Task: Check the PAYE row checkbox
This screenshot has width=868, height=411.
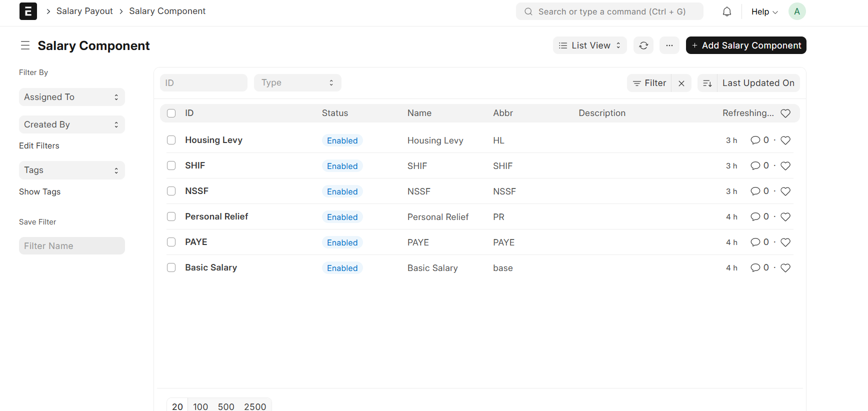Action: click(x=171, y=242)
